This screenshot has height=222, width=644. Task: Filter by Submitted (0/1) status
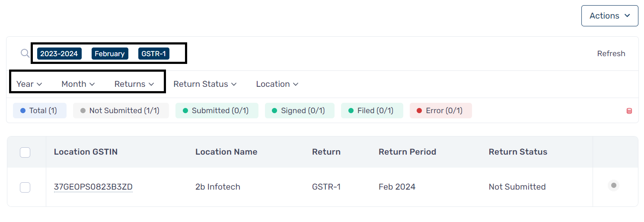click(217, 111)
